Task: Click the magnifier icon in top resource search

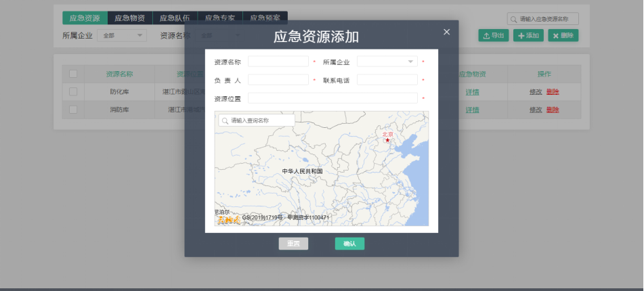Action: 515,19
